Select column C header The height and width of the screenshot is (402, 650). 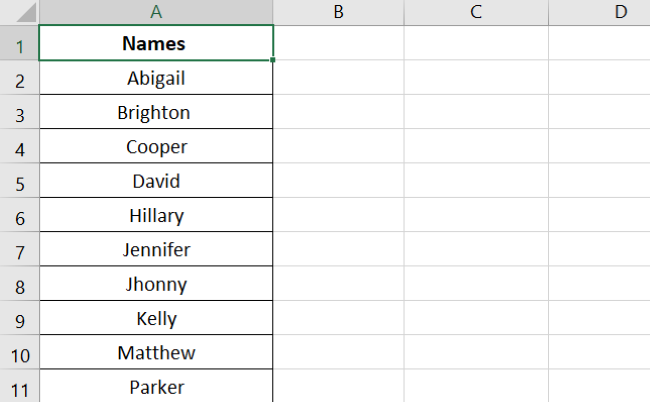click(x=475, y=12)
